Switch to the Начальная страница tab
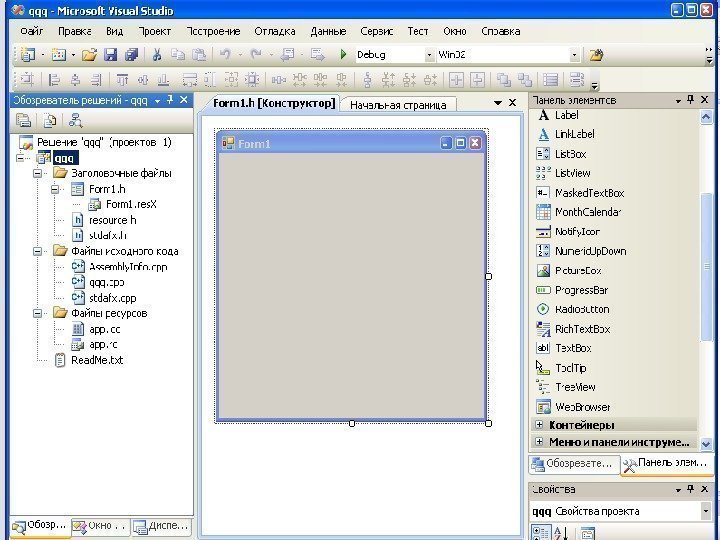The height and width of the screenshot is (540, 720). (x=398, y=105)
